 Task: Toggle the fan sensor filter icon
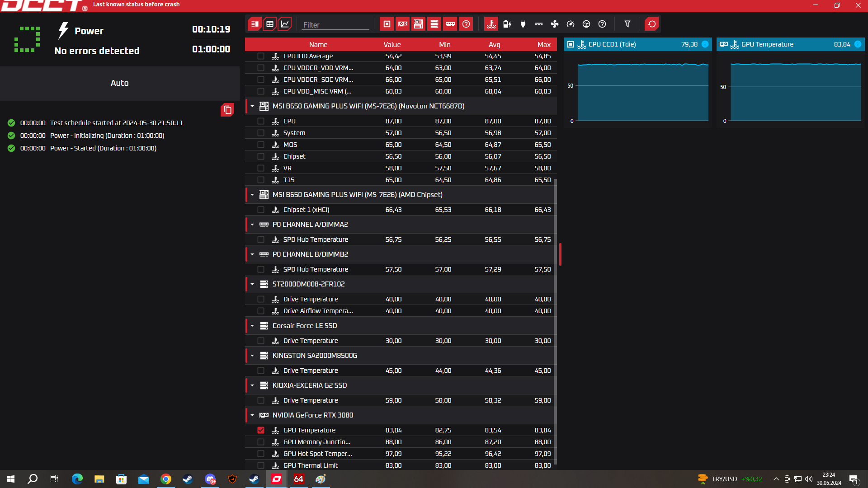click(x=555, y=24)
